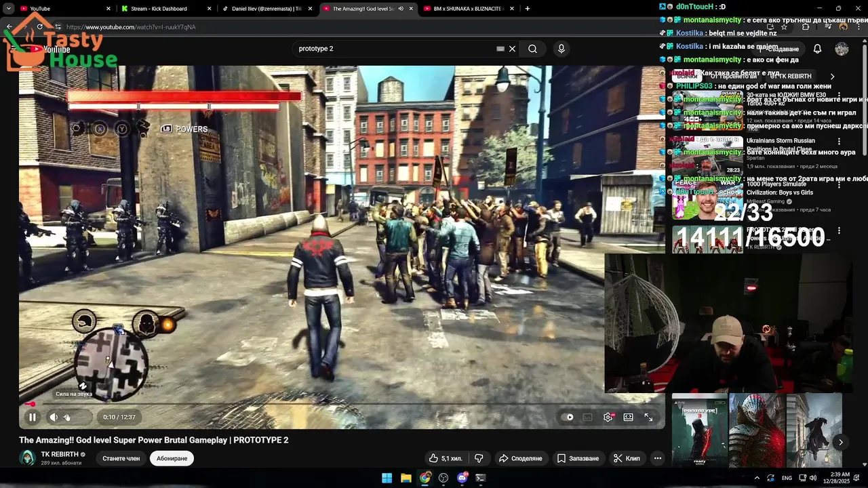Screen dimensions: 868x488
Task: Open the Ukrainians Storm Russian Positions thumbnail
Action: (707, 155)
